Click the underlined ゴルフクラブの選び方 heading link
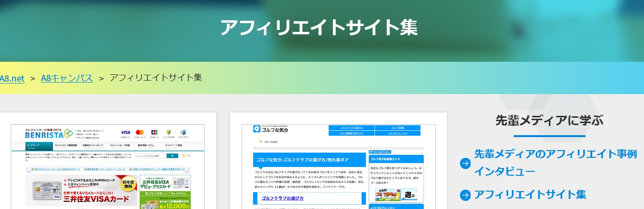Screen dimensions: 644x209 [x=283, y=198]
